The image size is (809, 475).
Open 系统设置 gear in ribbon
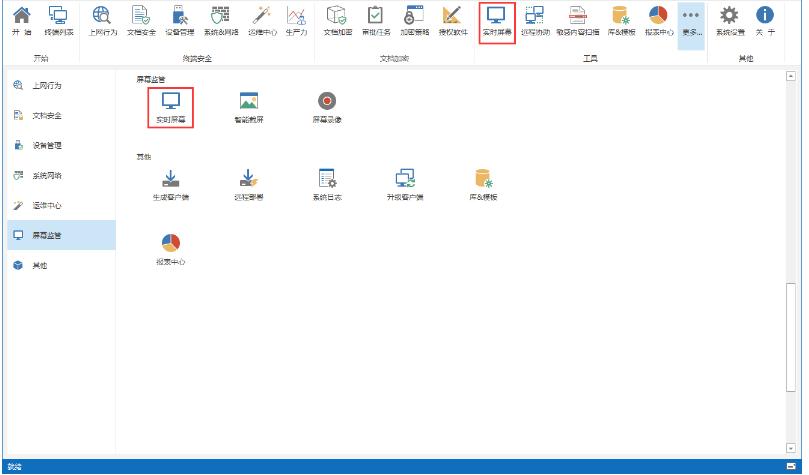pyautogui.click(x=730, y=22)
